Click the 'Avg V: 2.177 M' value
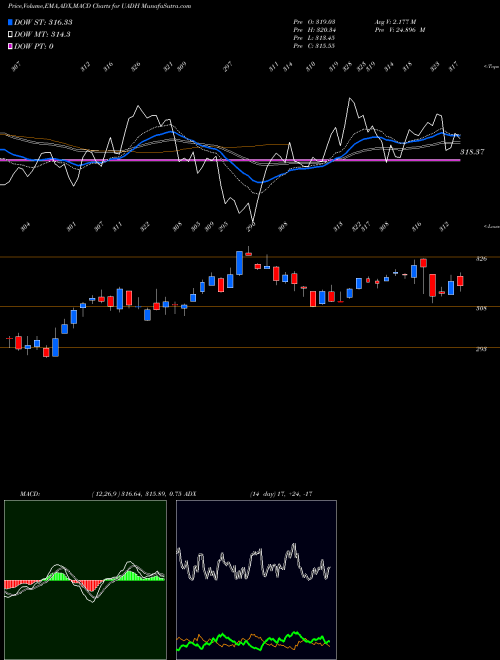The height and width of the screenshot is (660, 500). pos(395,21)
